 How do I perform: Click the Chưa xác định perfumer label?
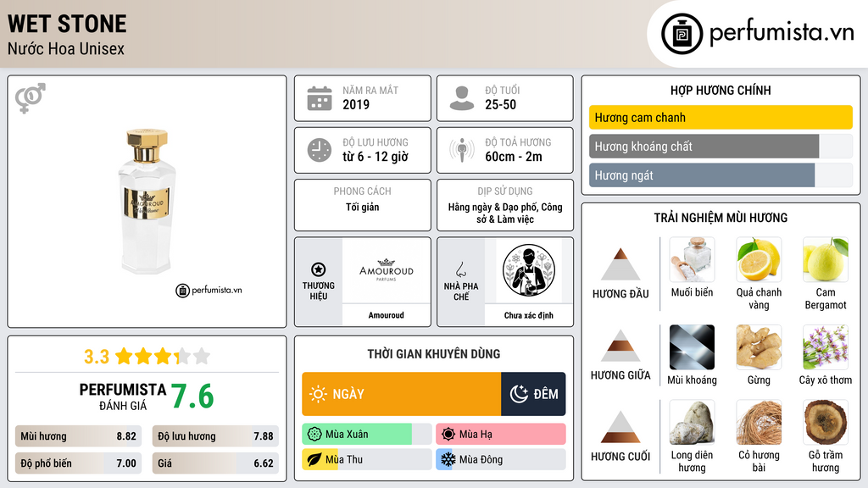(529, 315)
